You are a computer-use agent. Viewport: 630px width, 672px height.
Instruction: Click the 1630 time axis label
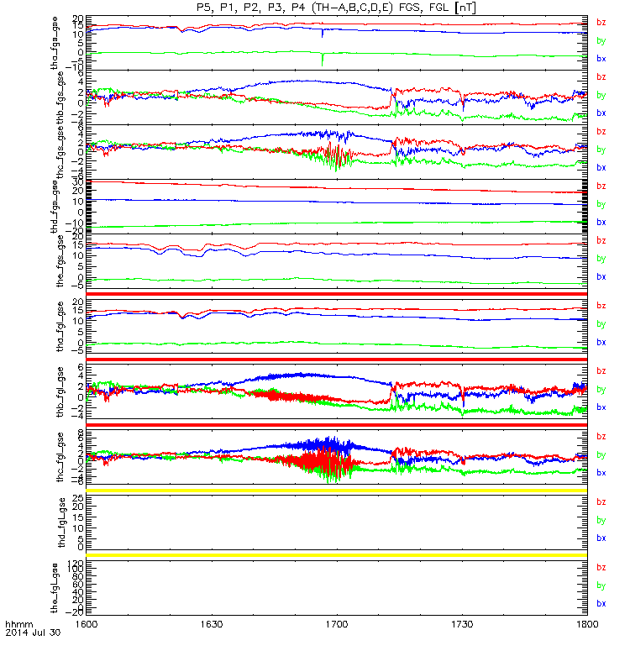coord(212,624)
